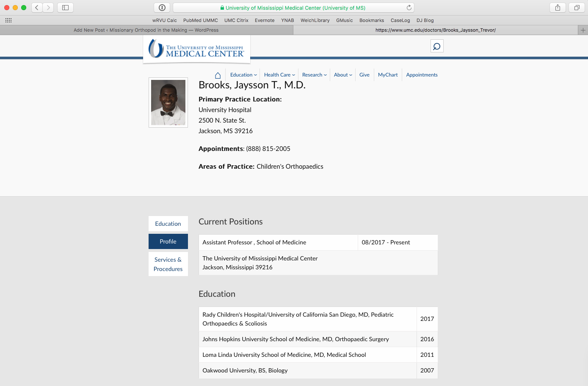Select the umc.edu doctors browser tab
Image resolution: width=588 pixels, height=386 pixels.
(x=436, y=30)
